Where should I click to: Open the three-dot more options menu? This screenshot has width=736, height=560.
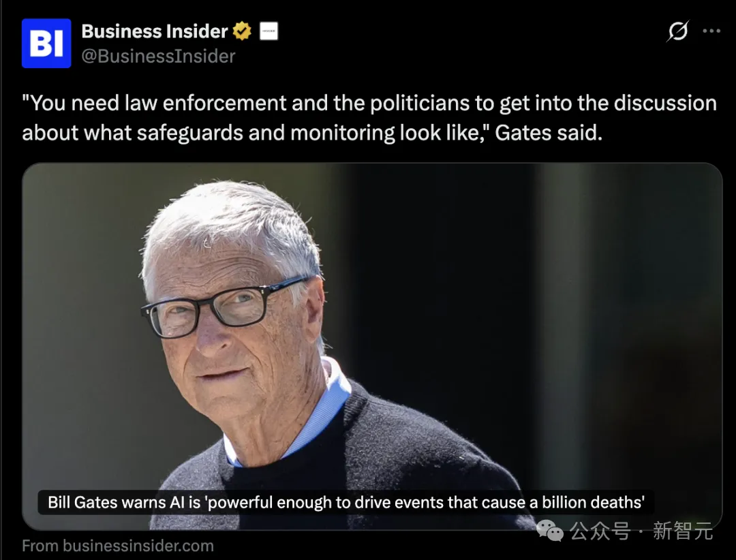click(x=711, y=31)
